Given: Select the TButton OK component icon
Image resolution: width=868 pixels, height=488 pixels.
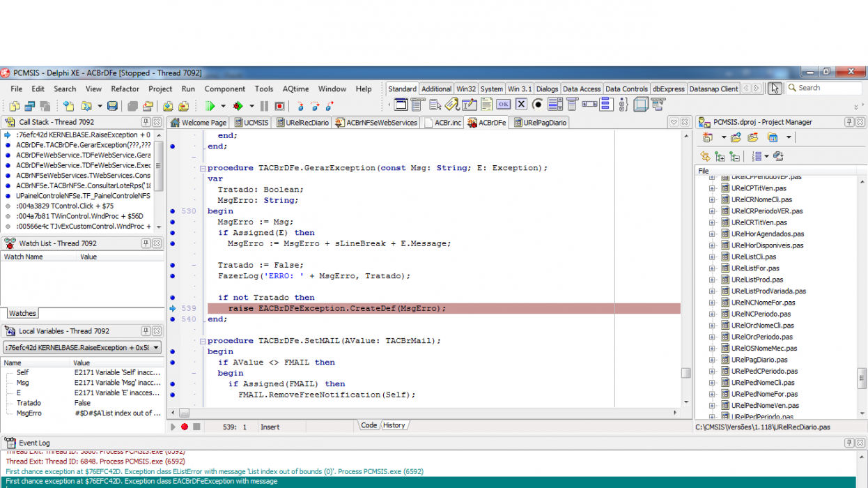Looking at the screenshot, I should (x=504, y=105).
